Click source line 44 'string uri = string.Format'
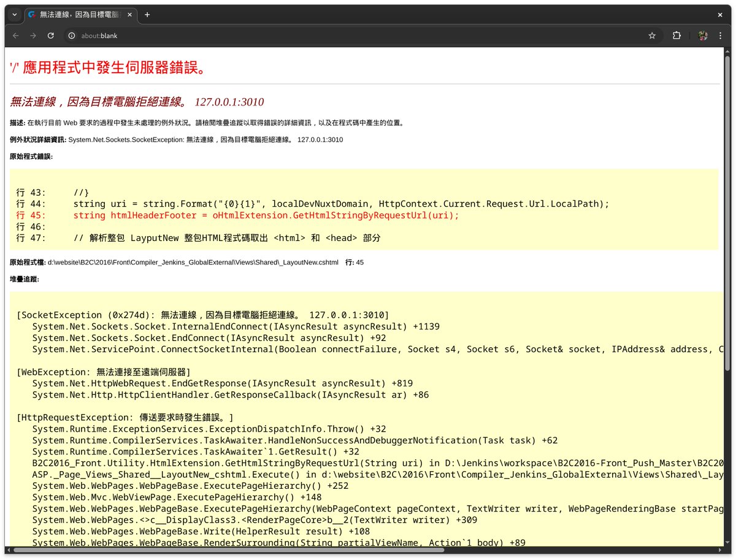This screenshot has height=560, width=736. click(x=313, y=204)
